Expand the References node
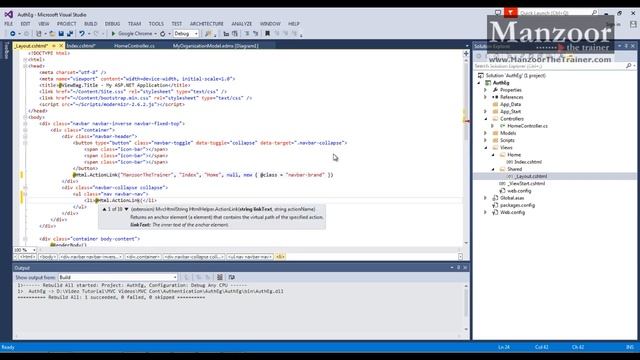Viewport: 640px width, 360px height. click(x=486, y=97)
